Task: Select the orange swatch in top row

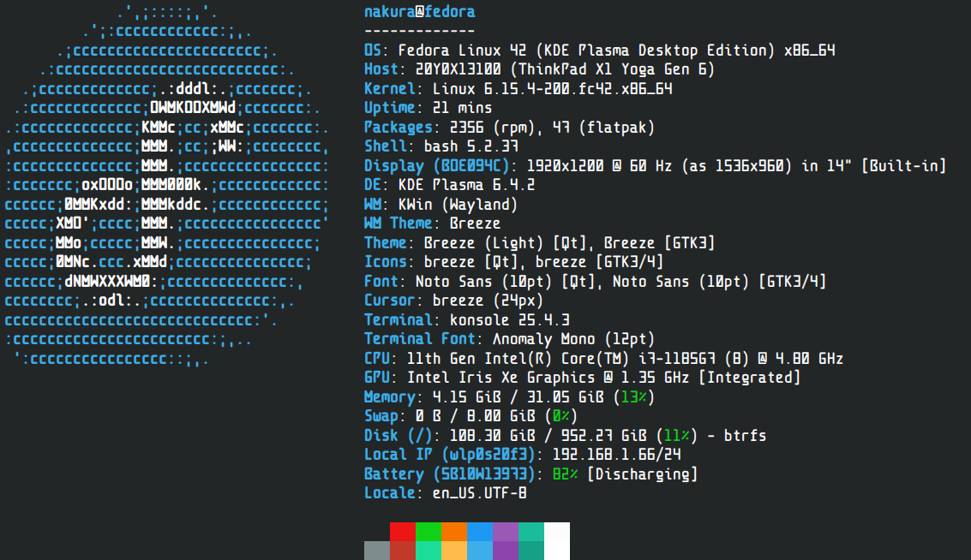Action: pyautogui.click(x=454, y=532)
